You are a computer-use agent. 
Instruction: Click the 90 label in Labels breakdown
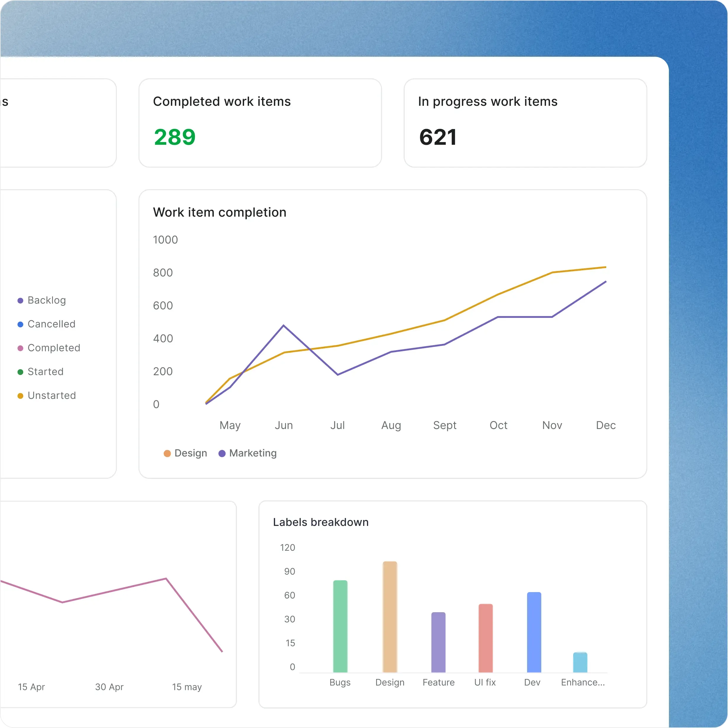(x=289, y=572)
